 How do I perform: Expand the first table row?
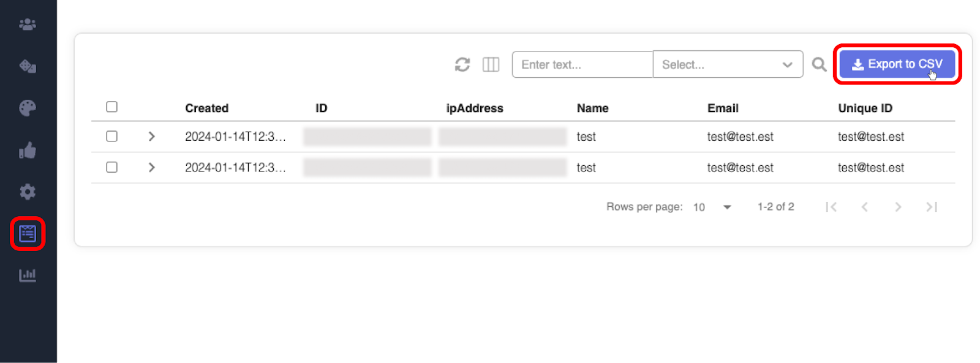151,136
